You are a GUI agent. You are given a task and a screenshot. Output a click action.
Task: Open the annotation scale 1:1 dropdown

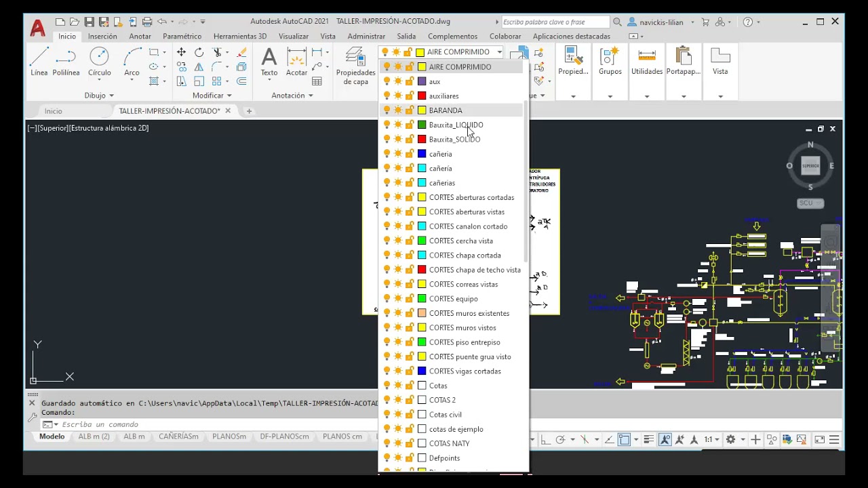click(x=711, y=439)
